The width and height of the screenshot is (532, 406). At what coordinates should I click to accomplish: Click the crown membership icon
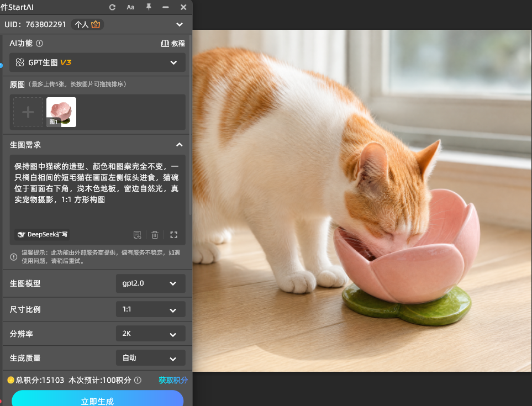96,24
